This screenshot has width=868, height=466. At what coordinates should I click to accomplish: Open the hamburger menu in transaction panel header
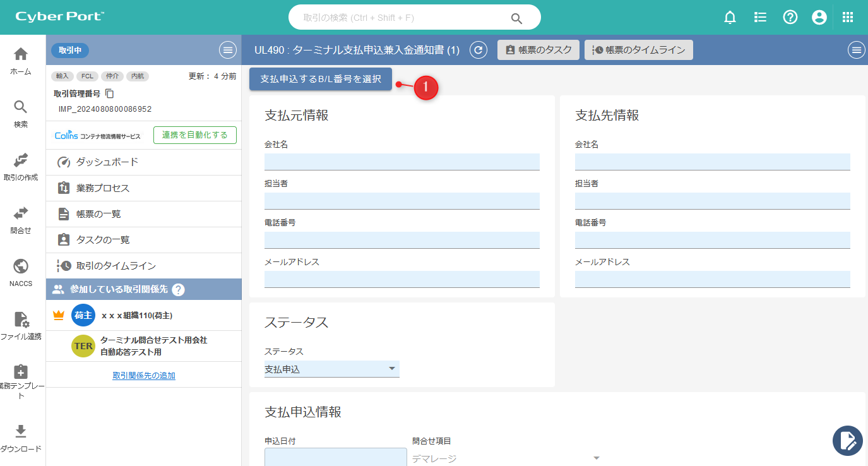point(227,51)
